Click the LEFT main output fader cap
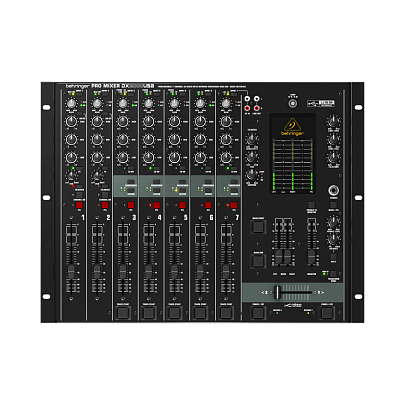 pyautogui.click(x=279, y=257)
